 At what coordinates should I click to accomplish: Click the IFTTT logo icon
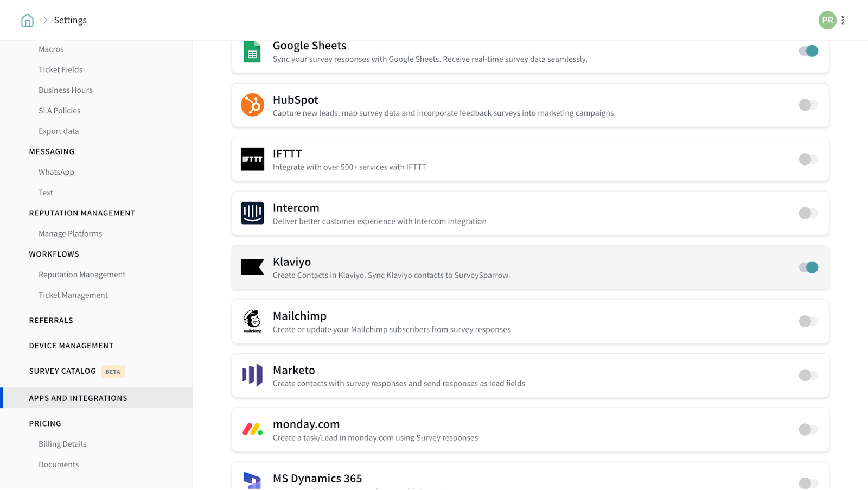(x=252, y=160)
